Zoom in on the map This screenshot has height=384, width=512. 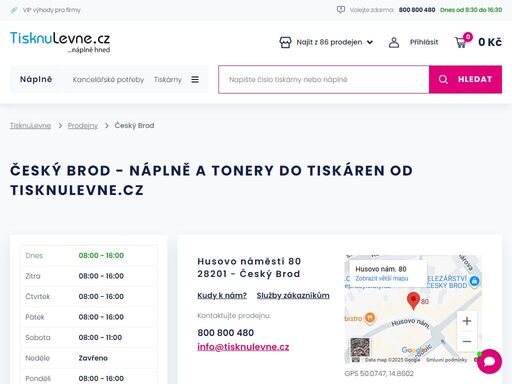[x=467, y=321]
